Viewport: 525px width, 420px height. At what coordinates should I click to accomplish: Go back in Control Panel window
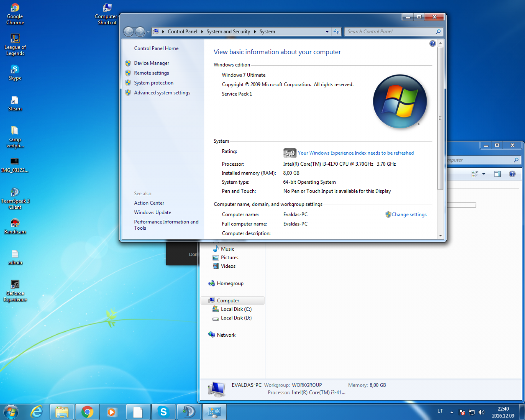(129, 31)
